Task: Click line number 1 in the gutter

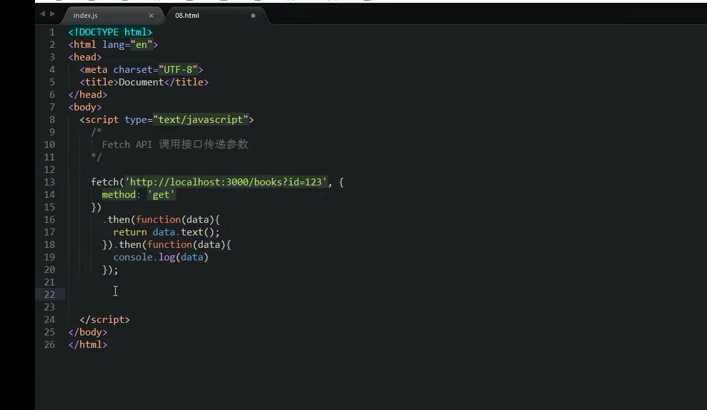Action: [52, 32]
